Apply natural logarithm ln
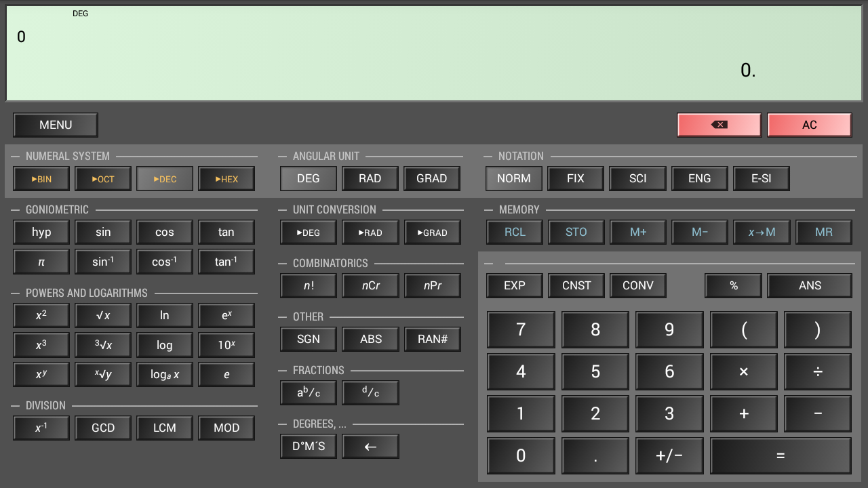Image resolution: width=868 pixels, height=488 pixels. [x=165, y=316]
